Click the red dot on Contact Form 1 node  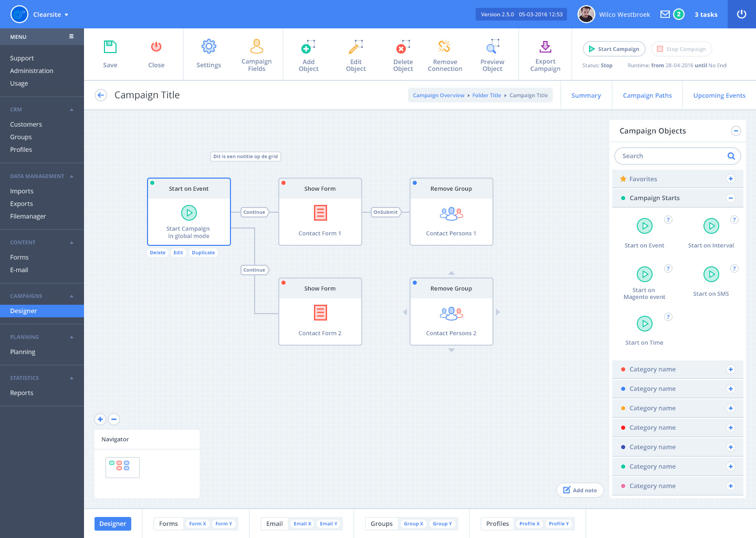283,183
